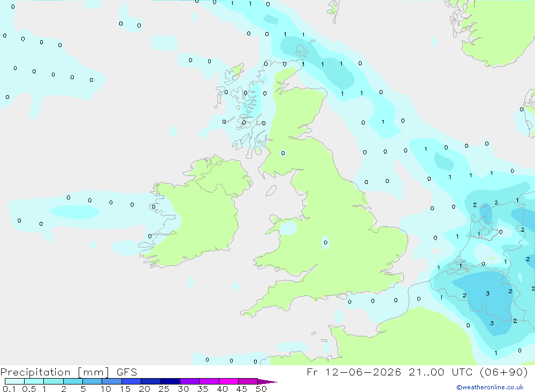Click the 0 value marker over southern Scotland
The width and height of the screenshot is (535, 392).
coord(283,153)
